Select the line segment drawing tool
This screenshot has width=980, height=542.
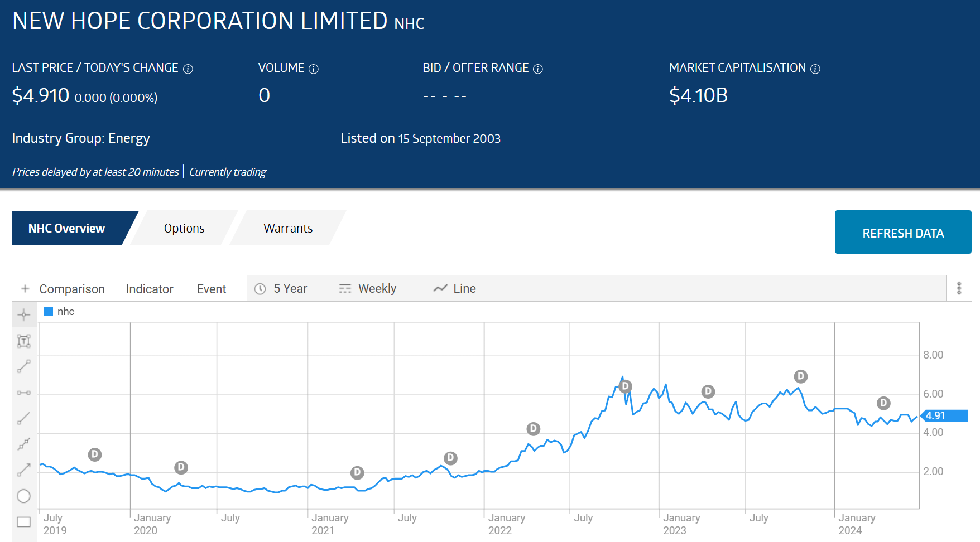(x=23, y=366)
